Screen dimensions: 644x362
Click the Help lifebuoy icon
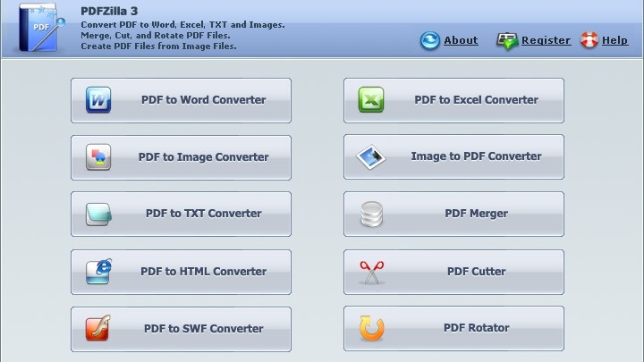[x=589, y=40]
